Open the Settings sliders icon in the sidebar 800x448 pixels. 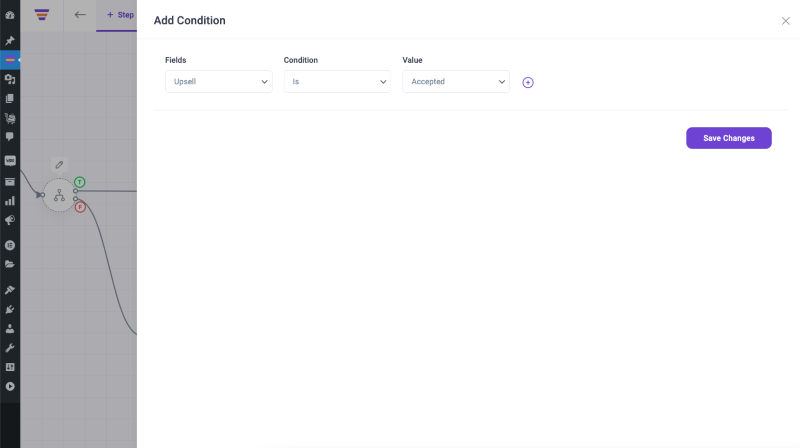pyautogui.click(x=10, y=367)
